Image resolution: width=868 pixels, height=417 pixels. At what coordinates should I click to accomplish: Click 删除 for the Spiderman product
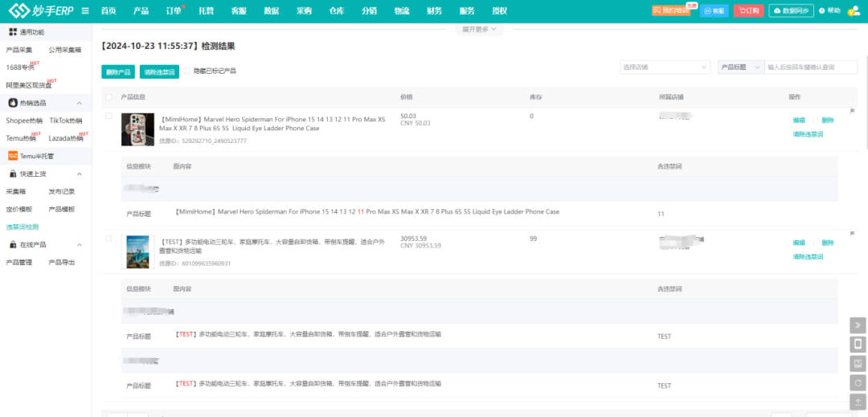point(828,120)
